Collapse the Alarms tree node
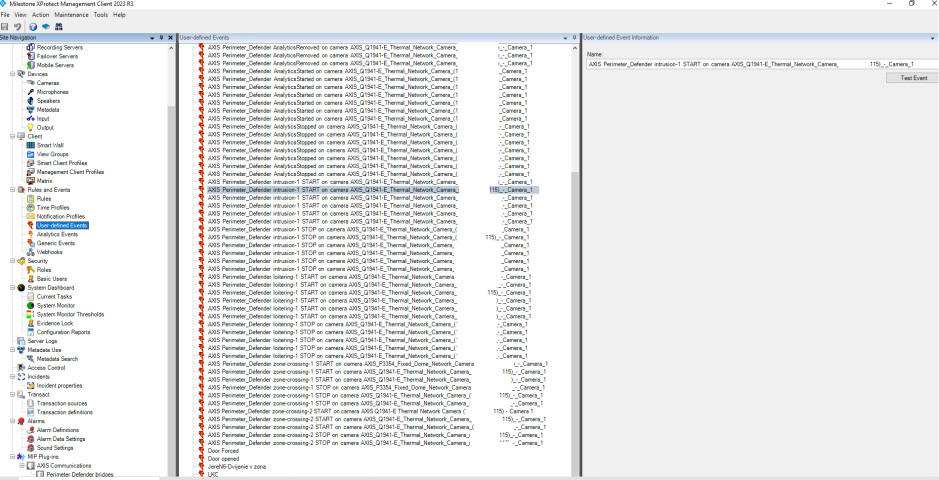This screenshot has width=939, height=480. (12, 421)
